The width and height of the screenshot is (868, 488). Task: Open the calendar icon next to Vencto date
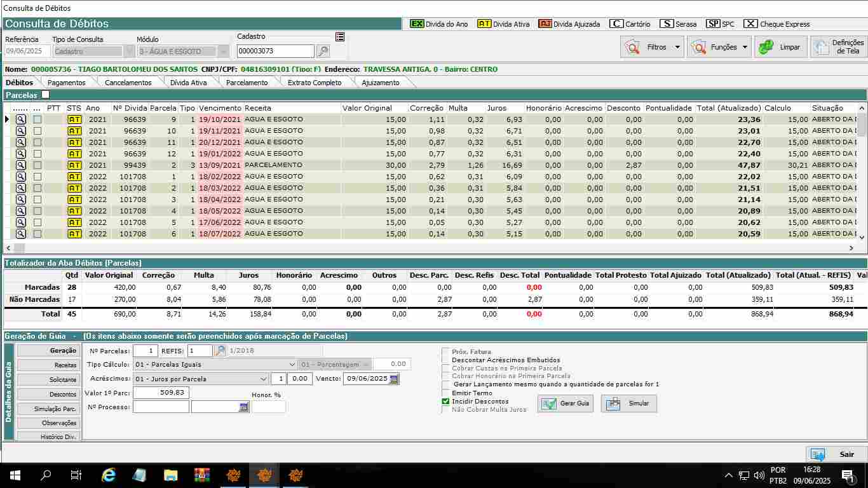tap(394, 379)
